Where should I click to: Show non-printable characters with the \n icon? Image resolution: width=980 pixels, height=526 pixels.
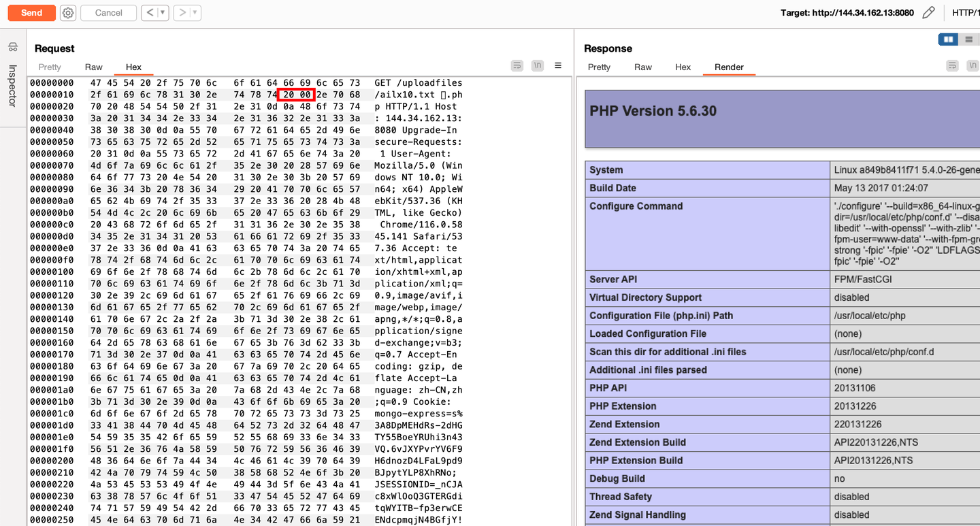pyautogui.click(x=537, y=65)
